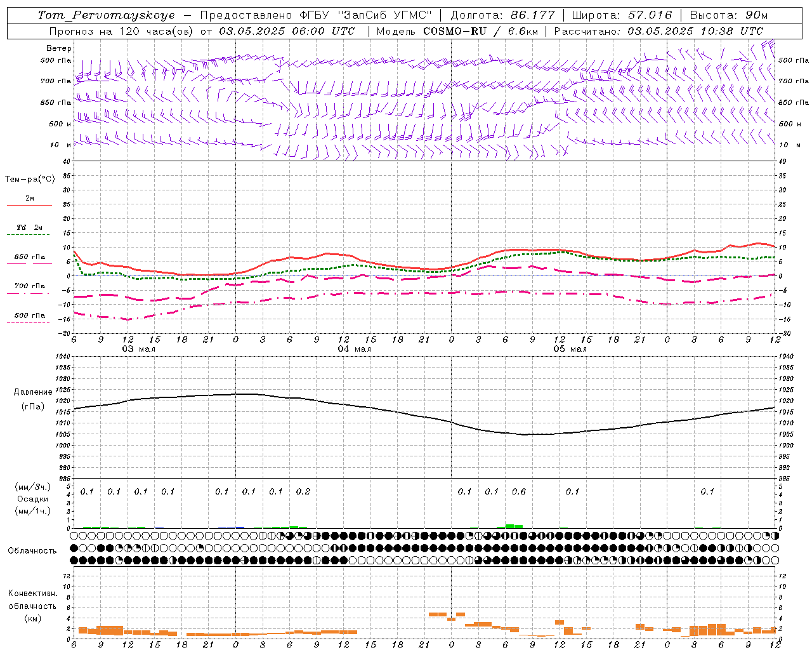Click the Давление pressure panel label
The width and height of the screenshot is (812, 650).
click(33, 392)
